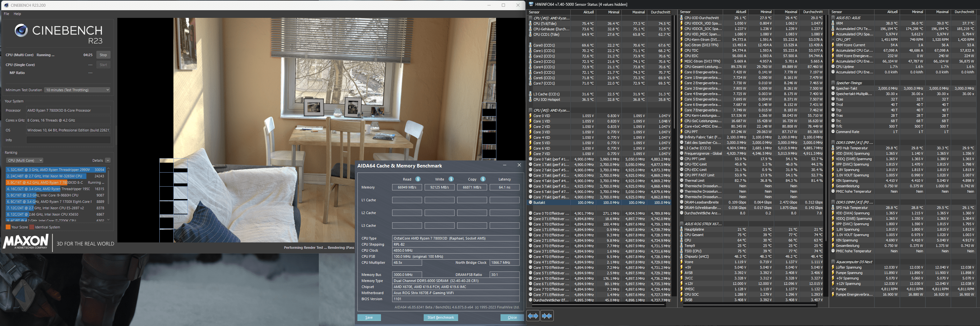Click the Core 0 T0 Effektiver clock icon

pos(530,213)
